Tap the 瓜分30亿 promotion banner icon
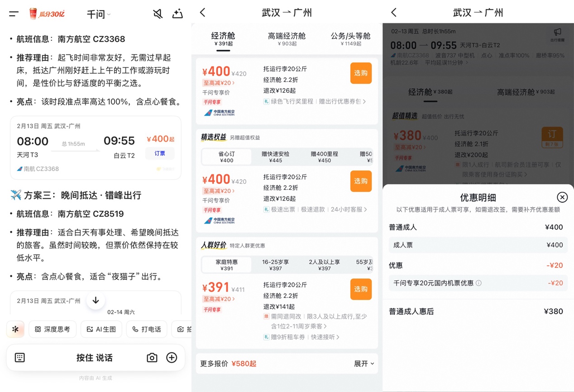This screenshot has height=392, width=574. point(47,14)
